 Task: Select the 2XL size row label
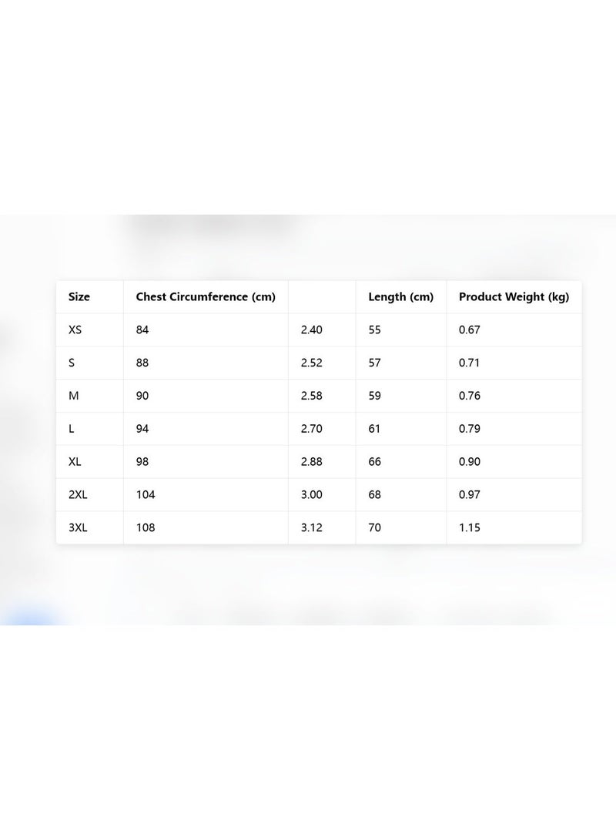[78, 494]
